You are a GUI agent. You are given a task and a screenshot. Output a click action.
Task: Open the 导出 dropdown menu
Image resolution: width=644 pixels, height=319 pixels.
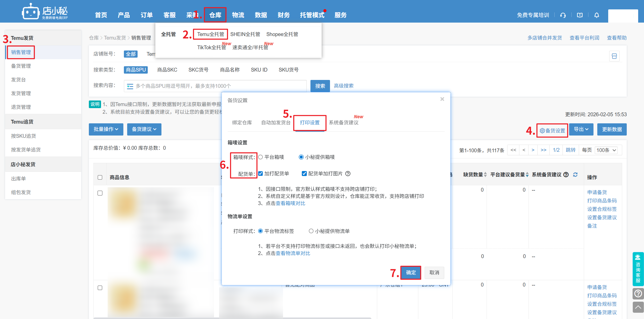(x=581, y=129)
